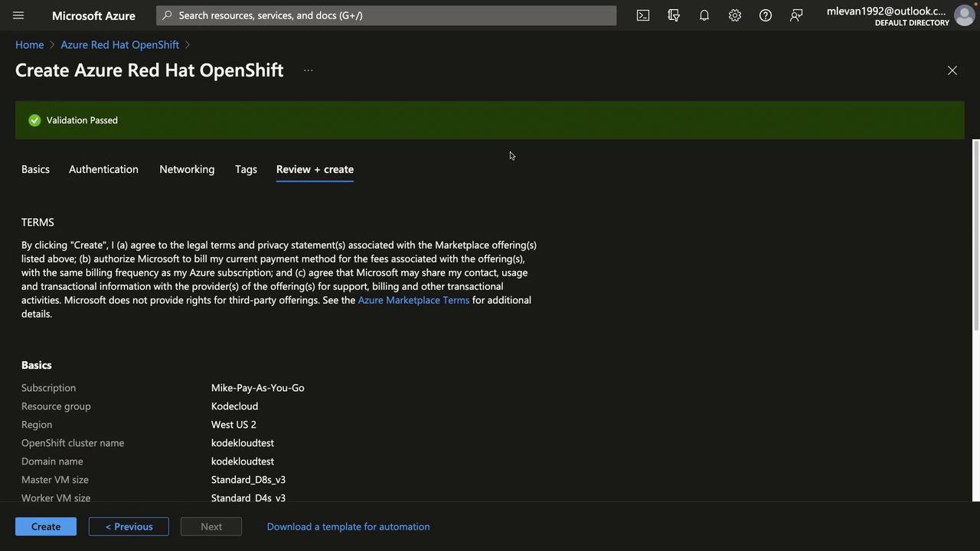
Task: Click the Feedback icon
Action: tap(796, 15)
